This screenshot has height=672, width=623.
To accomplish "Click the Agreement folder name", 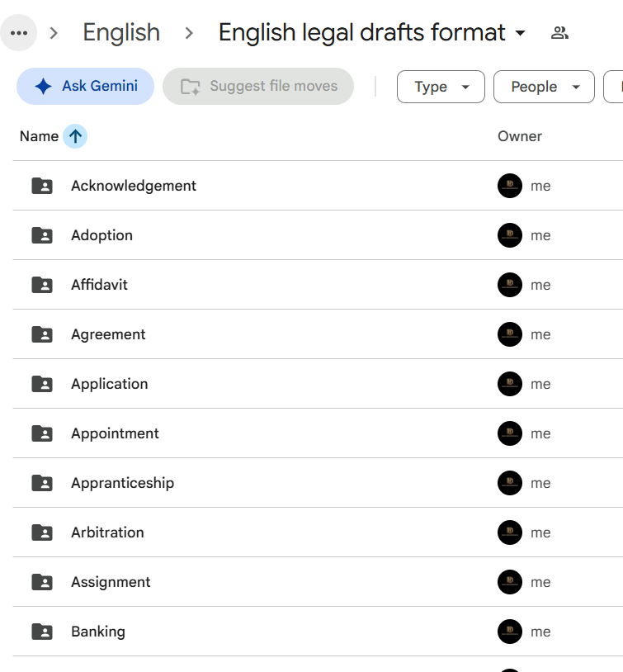I will point(108,334).
